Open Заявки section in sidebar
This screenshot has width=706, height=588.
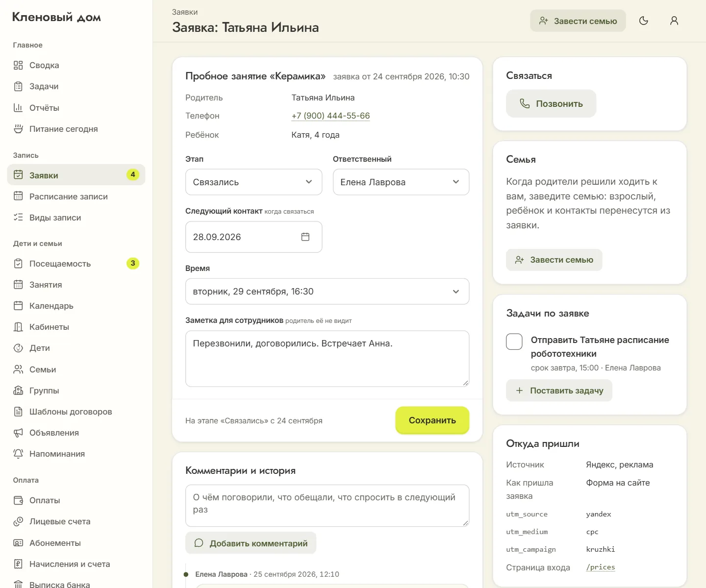(76, 175)
